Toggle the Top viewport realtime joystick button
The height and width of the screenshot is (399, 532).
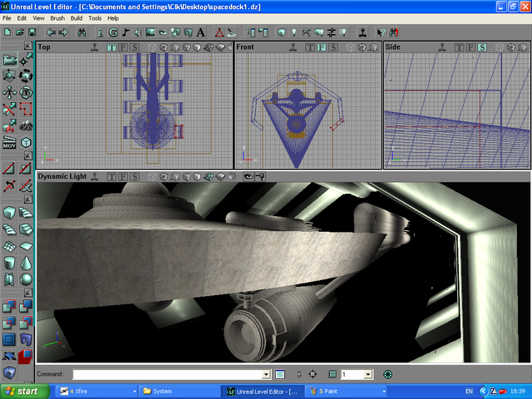[96, 47]
